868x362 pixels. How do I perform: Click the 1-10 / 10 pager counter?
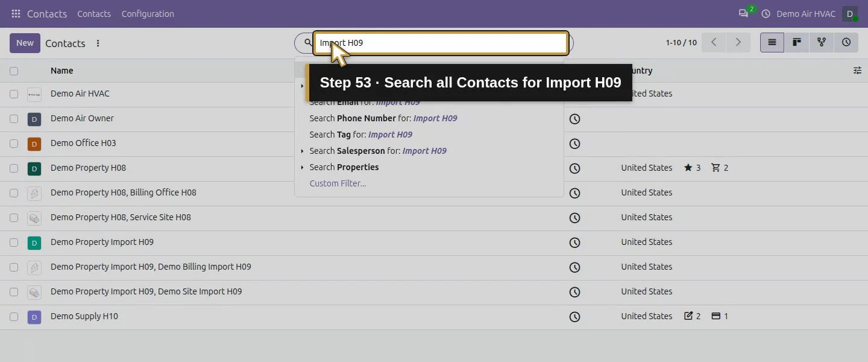[681, 43]
